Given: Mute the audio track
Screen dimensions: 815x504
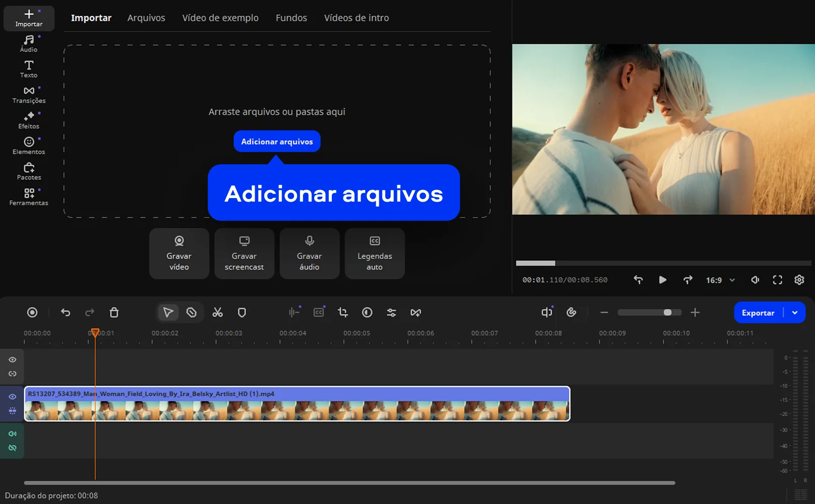Looking at the screenshot, I should [x=13, y=433].
